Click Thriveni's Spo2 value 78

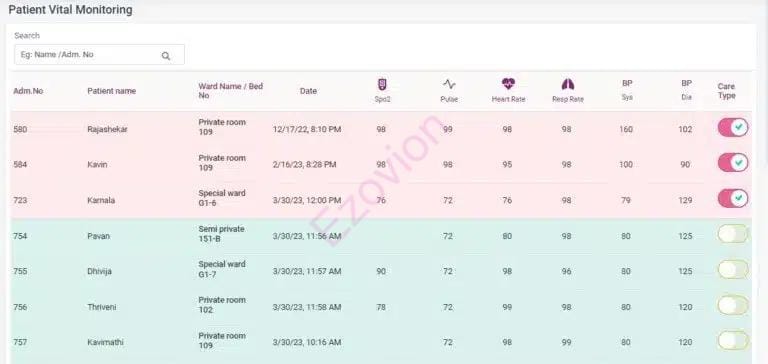[381, 307]
